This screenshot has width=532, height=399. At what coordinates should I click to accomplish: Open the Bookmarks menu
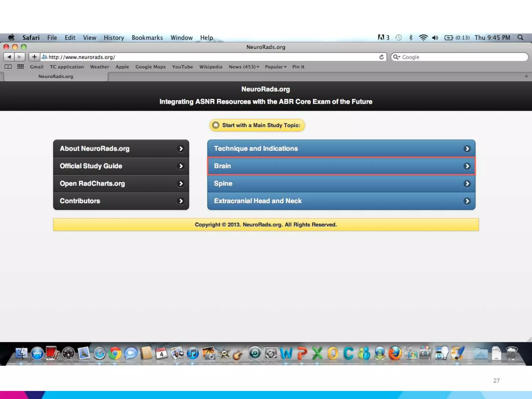coord(147,38)
